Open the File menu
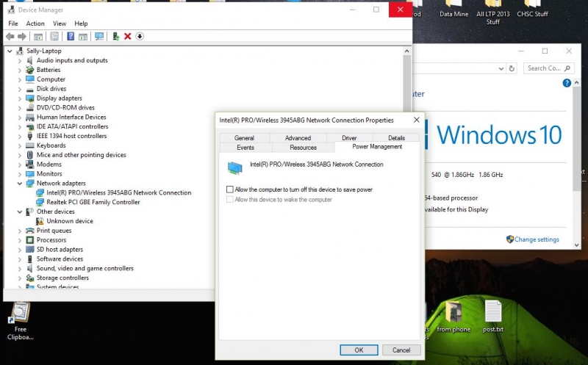Image resolution: width=588 pixels, height=365 pixels. click(x=13, y=24)
